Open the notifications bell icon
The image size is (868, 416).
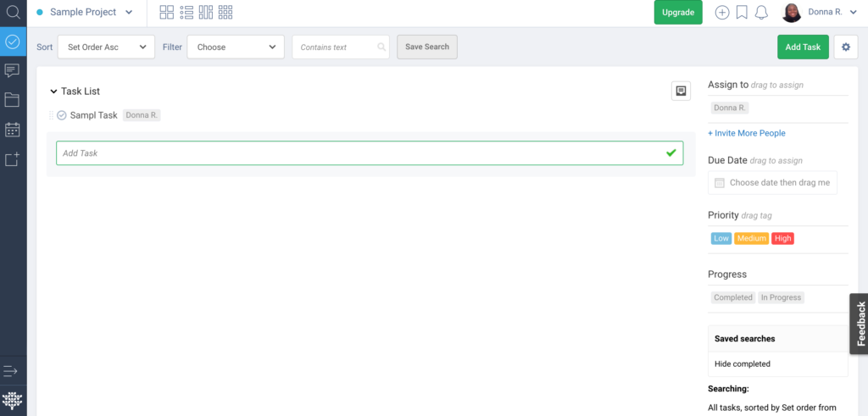[762, 12]
